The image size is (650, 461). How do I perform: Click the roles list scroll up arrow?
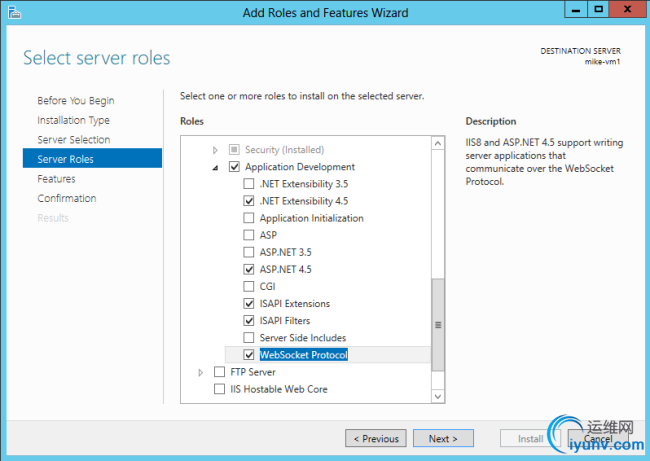pos(438,144)
